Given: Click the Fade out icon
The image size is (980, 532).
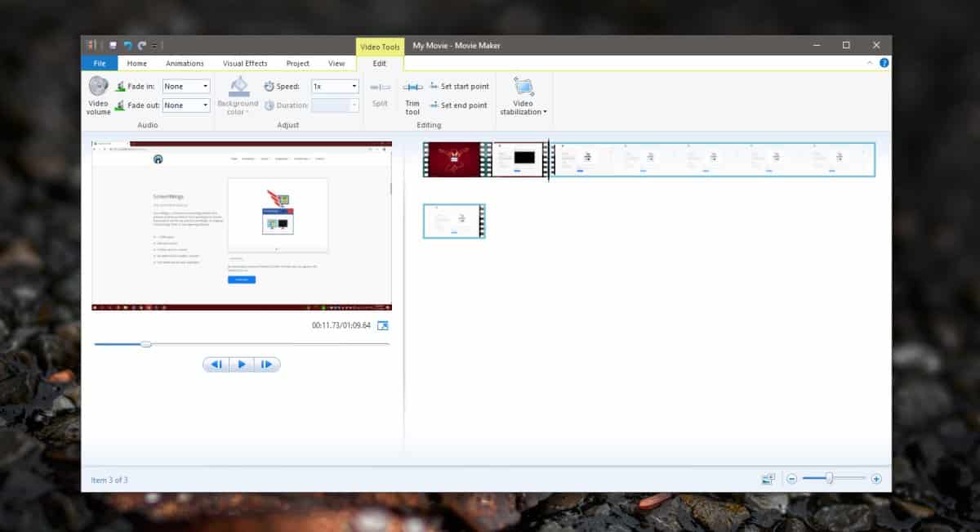Looking at the screenshot, I should pyautogui.click(x=120, y=105).
